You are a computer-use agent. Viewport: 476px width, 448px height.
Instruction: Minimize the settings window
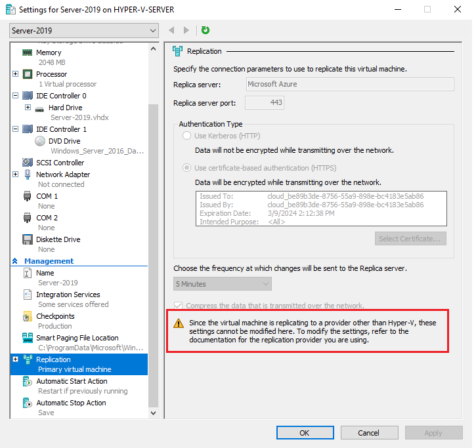398,9
